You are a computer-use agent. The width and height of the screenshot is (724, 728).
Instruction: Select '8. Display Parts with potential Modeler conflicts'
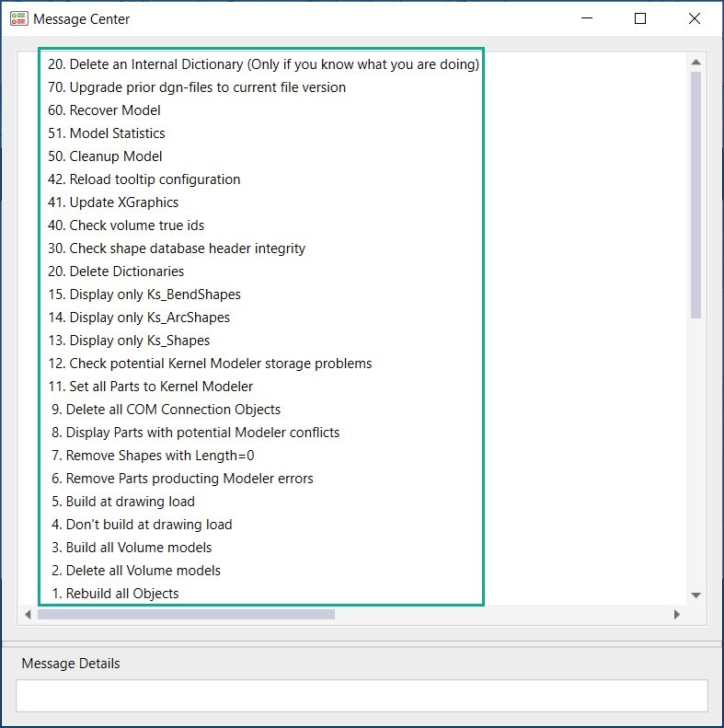(x=195, y=433)
